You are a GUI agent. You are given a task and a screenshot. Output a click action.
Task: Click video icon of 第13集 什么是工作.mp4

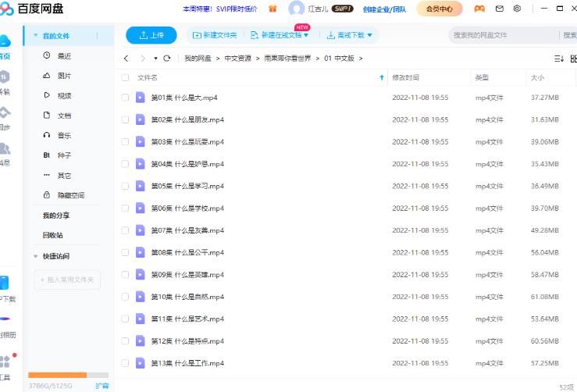coord(141,363)
